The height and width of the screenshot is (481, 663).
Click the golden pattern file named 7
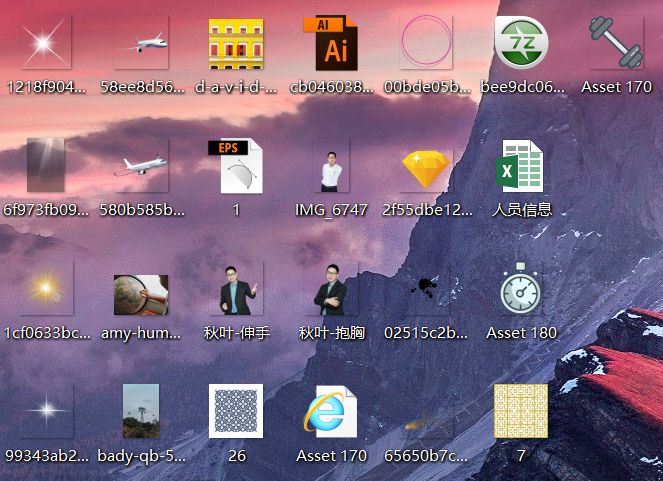[521, 412]
